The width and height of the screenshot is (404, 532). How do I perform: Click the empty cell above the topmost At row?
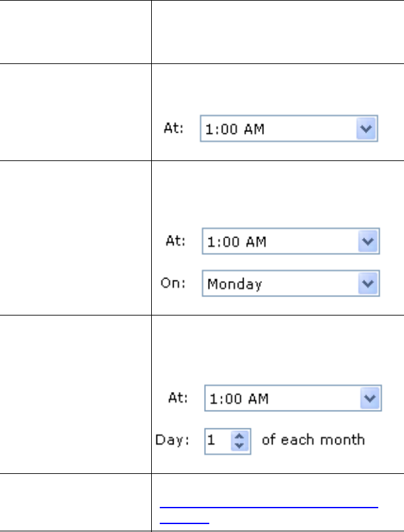(x=277, y=32)
